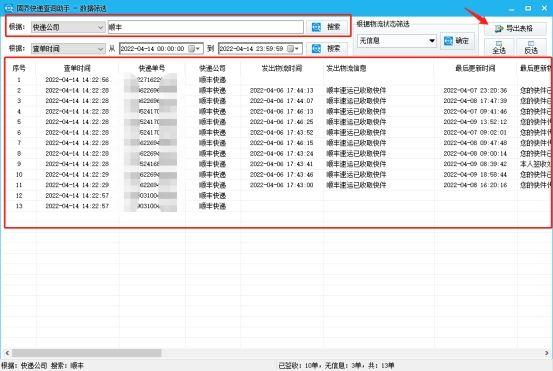Click query time 2022-04-14 14:22:56 in row 1
Image resolution: width=553 pixels, height=371 pixels.
point(77,80)
